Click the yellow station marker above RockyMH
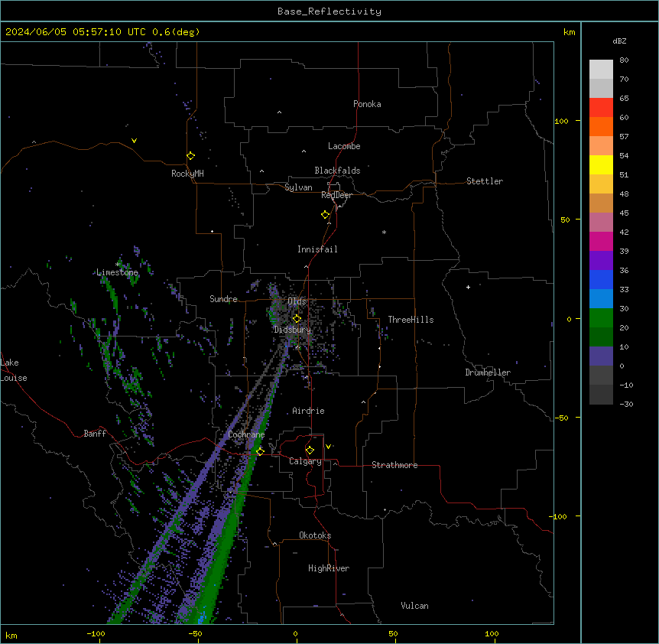Viewport: 659px width, 644px height. tap(191, 156)
